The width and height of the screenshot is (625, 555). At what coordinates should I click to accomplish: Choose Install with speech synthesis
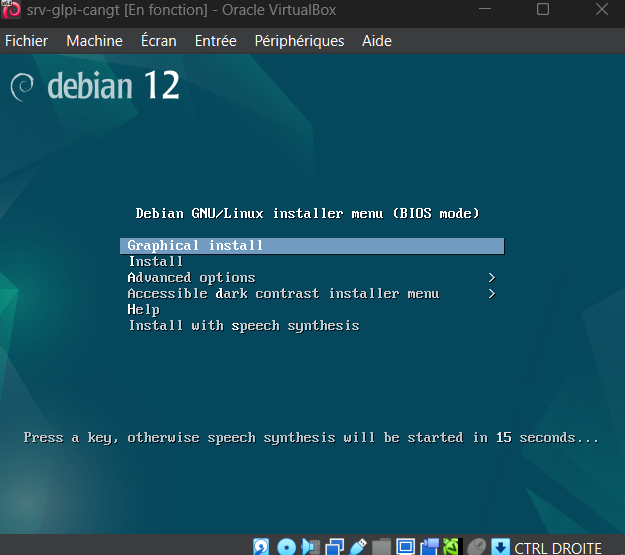tap(243, 326)
